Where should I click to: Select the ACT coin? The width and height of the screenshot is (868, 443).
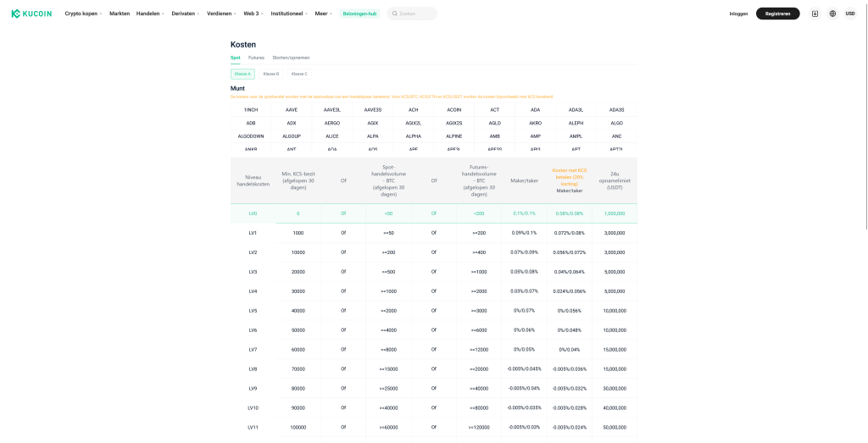(495, 109)
